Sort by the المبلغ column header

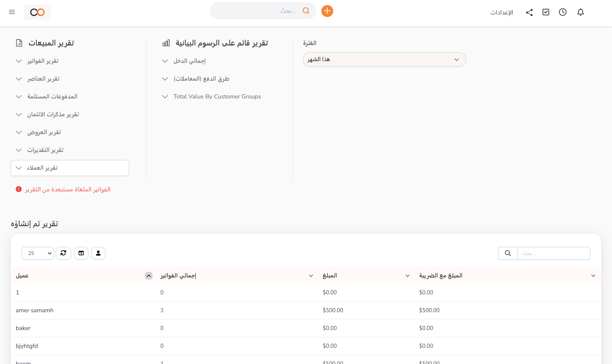point(330,275)
